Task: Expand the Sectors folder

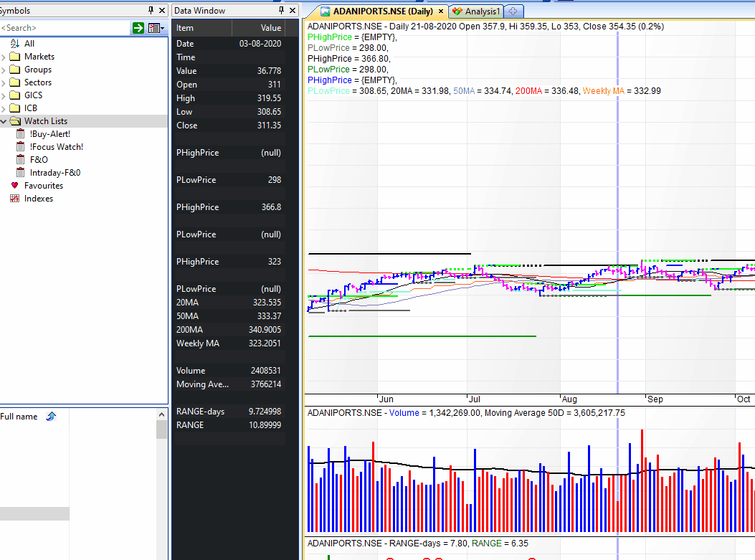Action: point(4,83)
